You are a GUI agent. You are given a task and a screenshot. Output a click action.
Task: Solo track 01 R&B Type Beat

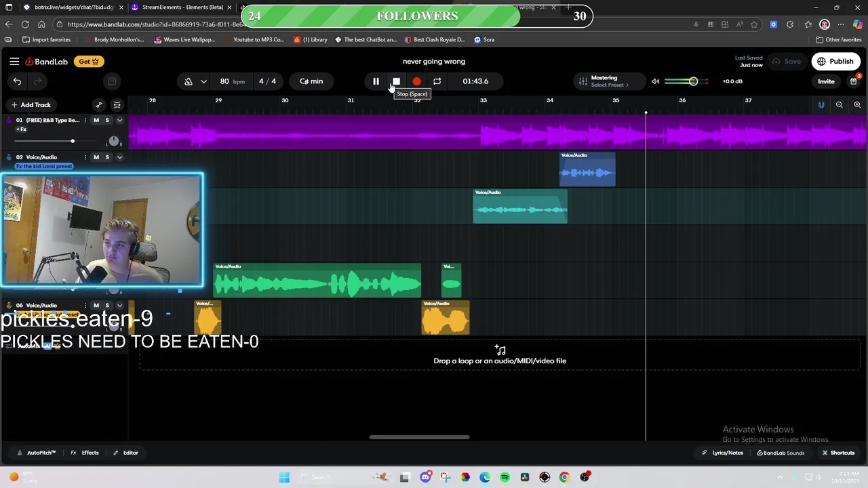point(107,121)
